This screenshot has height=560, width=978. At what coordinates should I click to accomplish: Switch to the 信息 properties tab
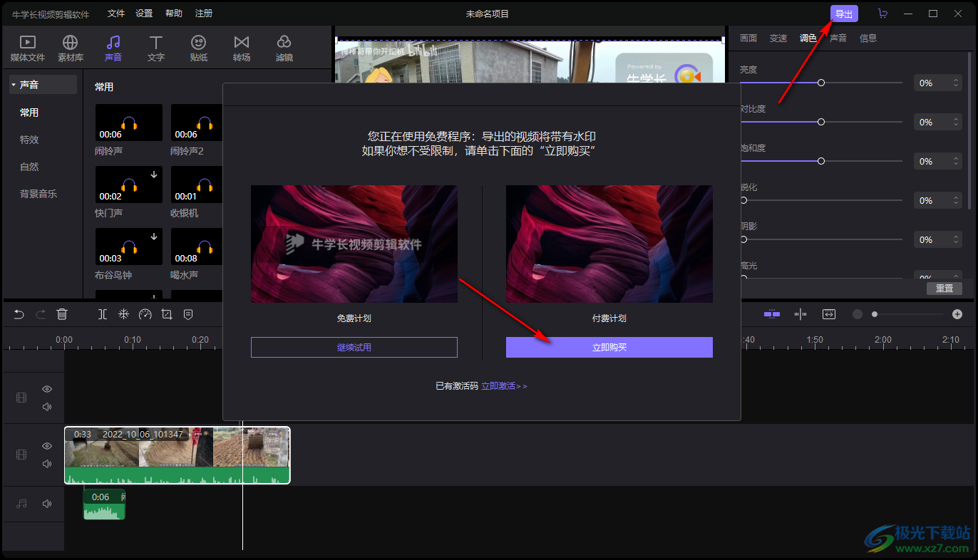pyautogui.click(x=868, y=38)
